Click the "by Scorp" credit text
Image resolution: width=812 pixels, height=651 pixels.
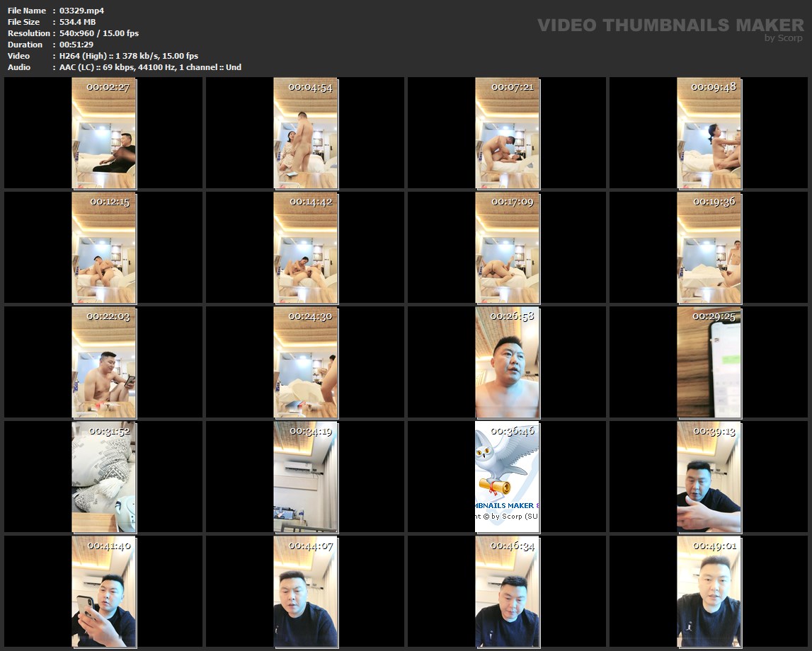point(784,38)
